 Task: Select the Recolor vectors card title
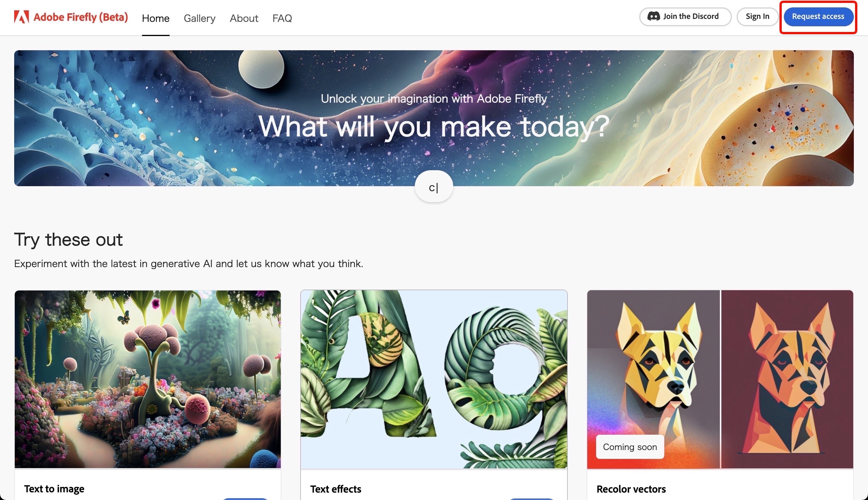631,489
